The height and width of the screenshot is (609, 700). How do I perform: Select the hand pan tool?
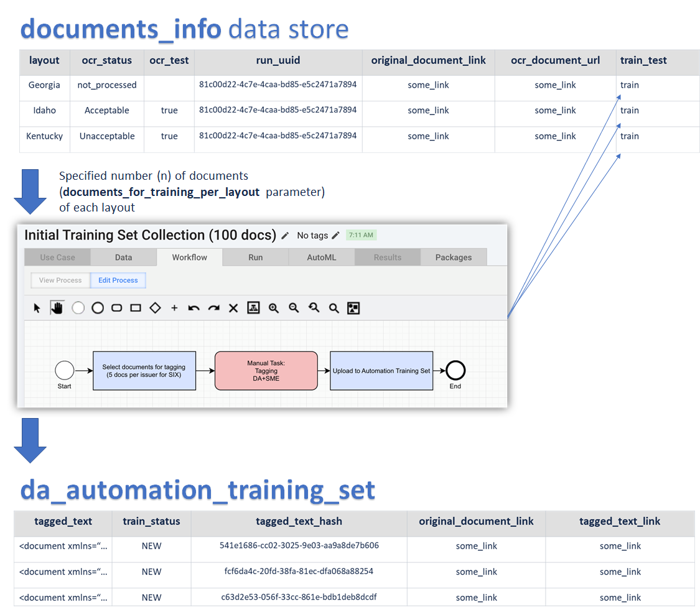57,308
